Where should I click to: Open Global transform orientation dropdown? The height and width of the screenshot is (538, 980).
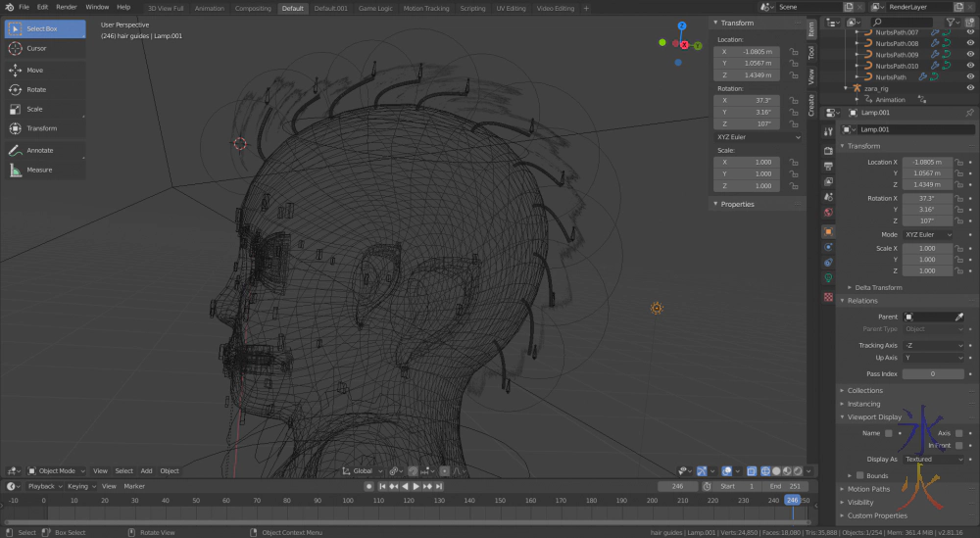(362, 471)
